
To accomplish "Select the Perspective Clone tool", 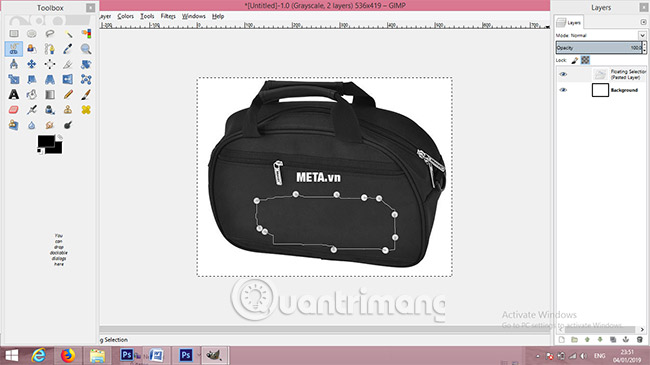I will coord(14,125).
